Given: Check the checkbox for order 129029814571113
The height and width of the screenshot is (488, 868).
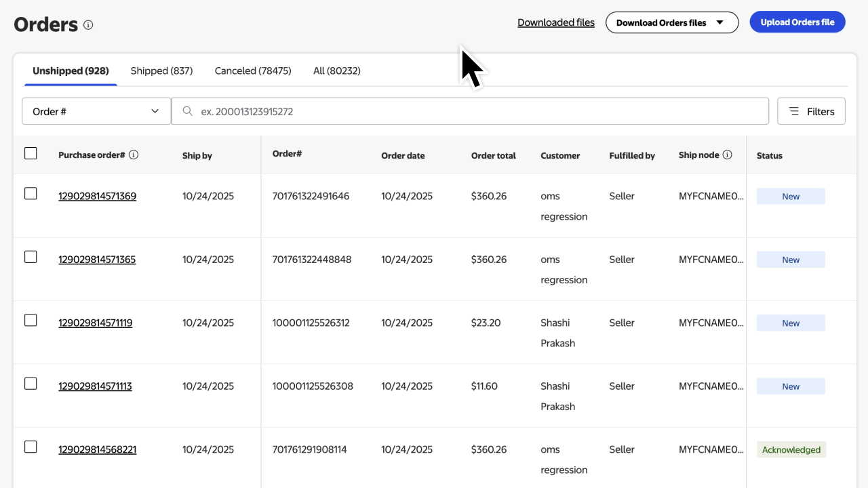Looking at the screenshot, I should coord(31,383).
